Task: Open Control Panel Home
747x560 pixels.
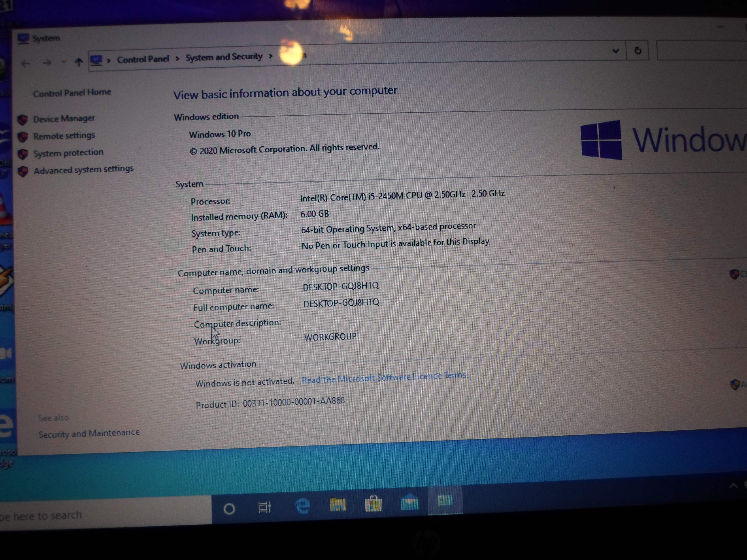Action: point(72,92)
